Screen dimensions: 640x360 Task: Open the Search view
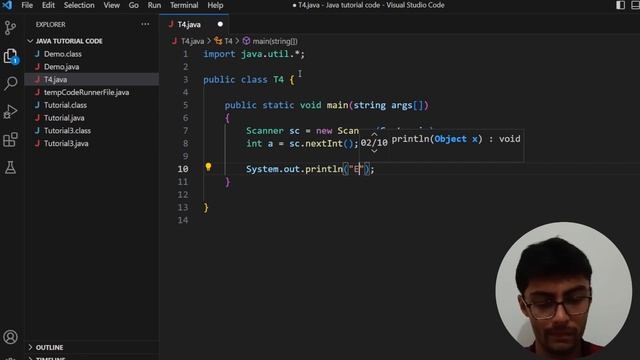click(x=10, y=83)
